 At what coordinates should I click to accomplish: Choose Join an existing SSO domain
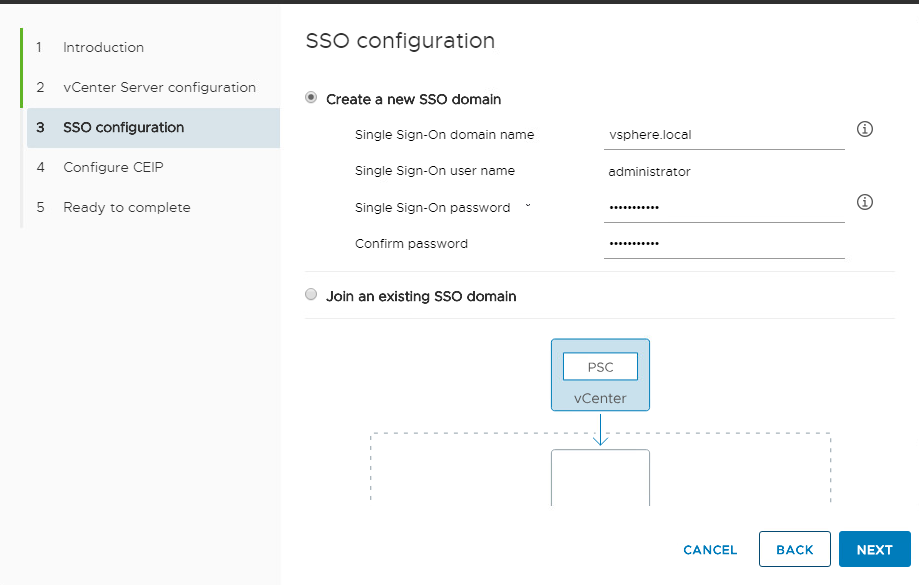click(x=311, y=296)
